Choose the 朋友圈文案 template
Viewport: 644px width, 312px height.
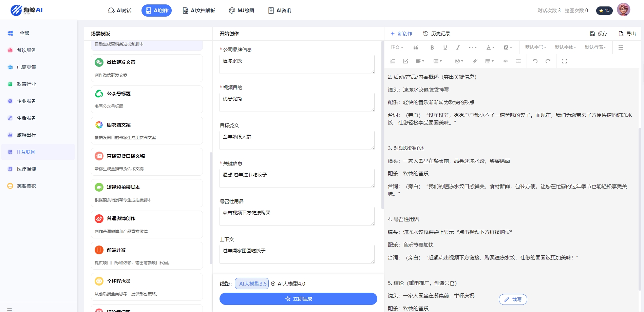147,131
